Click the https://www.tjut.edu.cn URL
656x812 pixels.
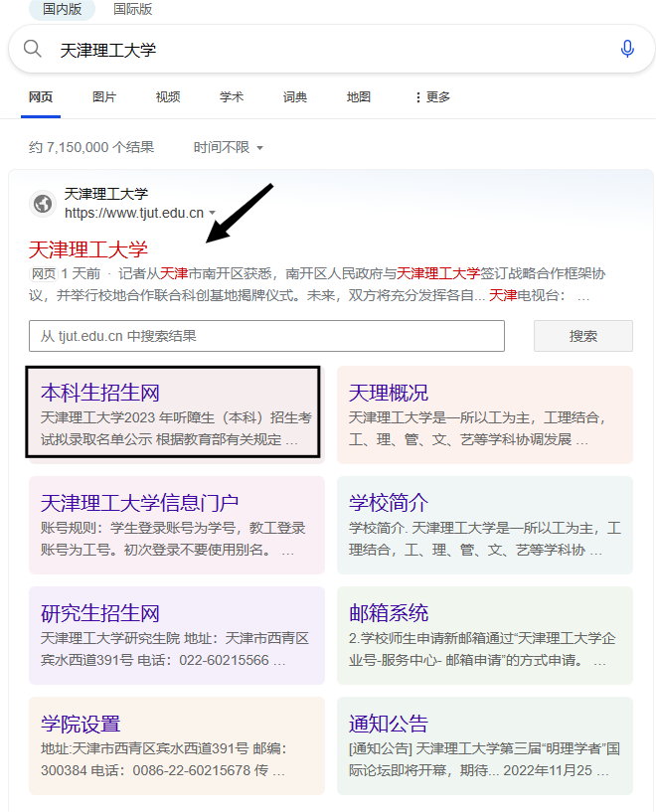(x=134, y=213)
